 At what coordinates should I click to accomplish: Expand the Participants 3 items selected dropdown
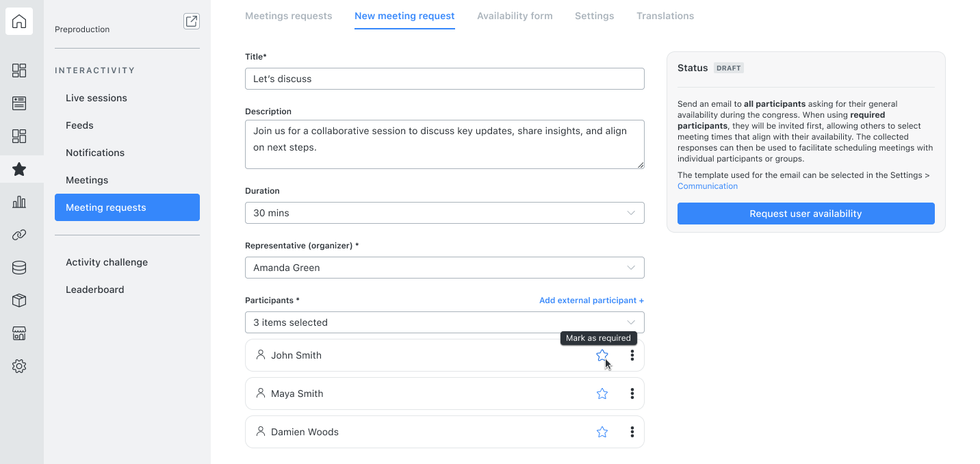point(445,322)
